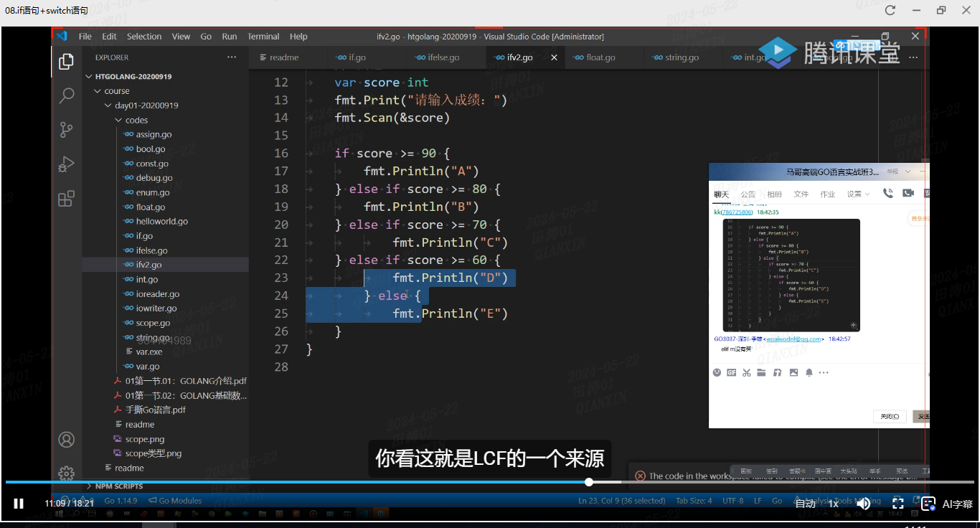Mute the video volume
Screen dimensions: 980x528
pos(864,504)
